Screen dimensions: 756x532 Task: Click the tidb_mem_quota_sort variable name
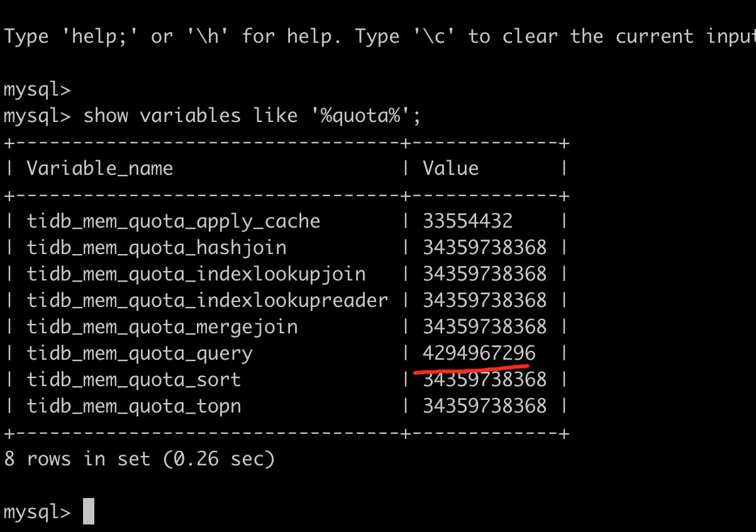point(134,380)
